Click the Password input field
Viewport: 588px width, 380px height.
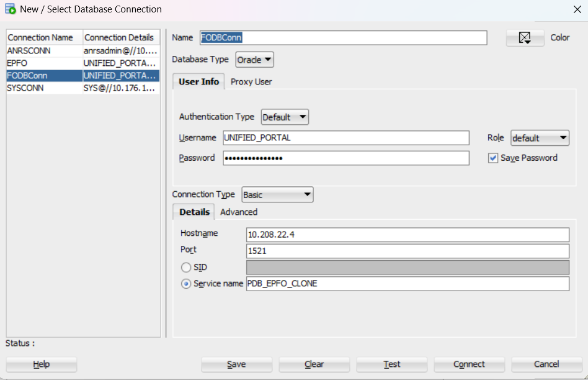(x=345, y=158)
